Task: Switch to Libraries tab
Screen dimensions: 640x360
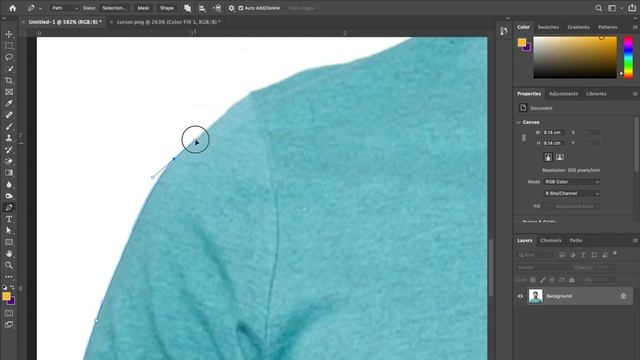Action: (596, 93)
